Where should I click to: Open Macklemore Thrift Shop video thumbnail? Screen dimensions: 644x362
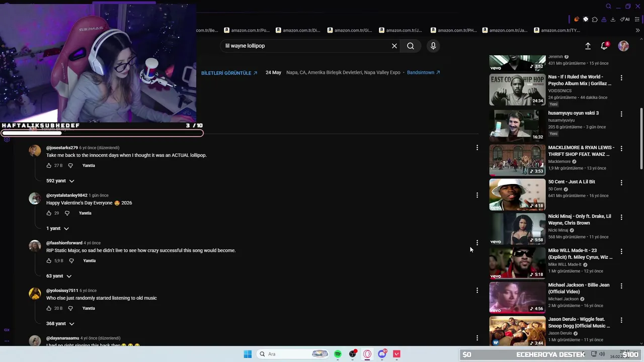(517, 160)
